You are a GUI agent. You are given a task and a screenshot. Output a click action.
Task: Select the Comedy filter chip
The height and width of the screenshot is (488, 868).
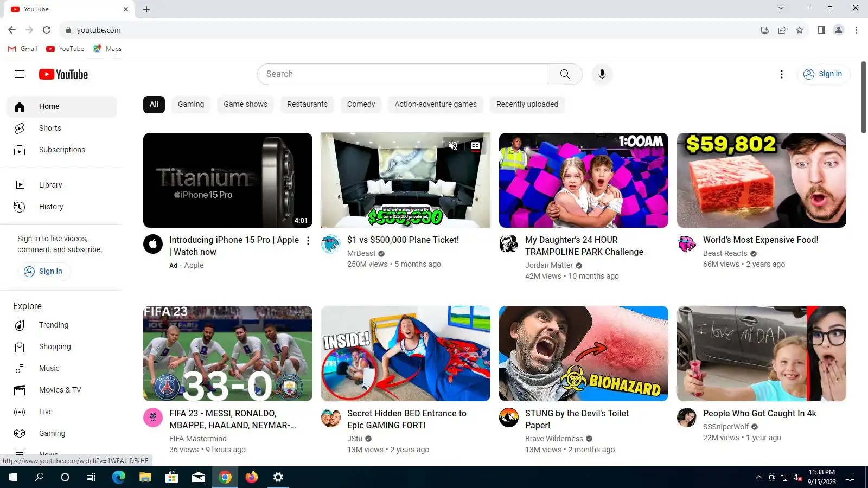361,104
